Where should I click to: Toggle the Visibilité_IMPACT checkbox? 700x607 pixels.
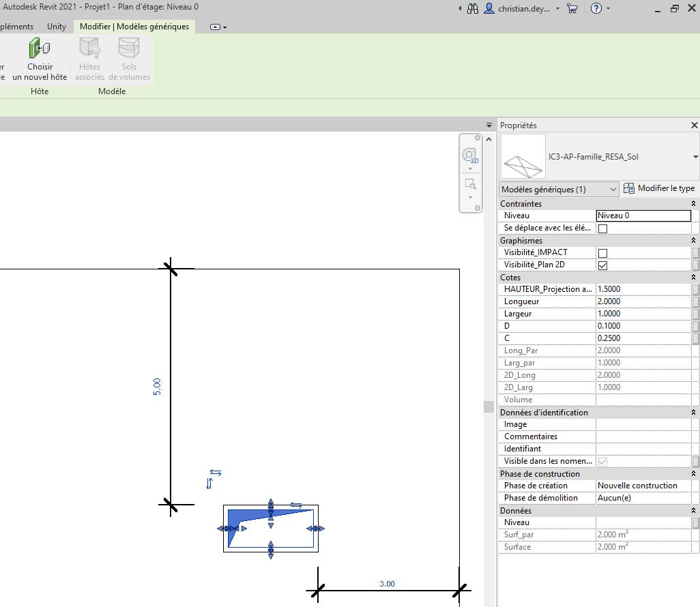pyautogui.click(x=602, y=253)
